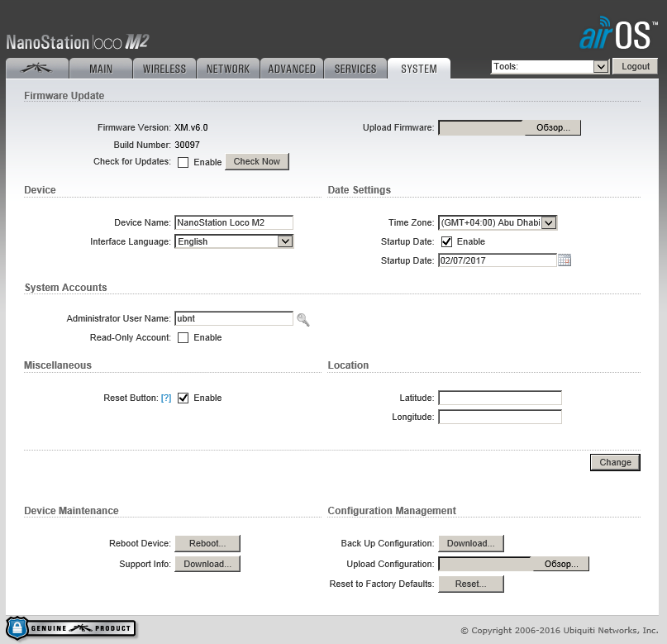667x644 pixels.
Task: Click Check Now for firmware updates
Action: 257,162
